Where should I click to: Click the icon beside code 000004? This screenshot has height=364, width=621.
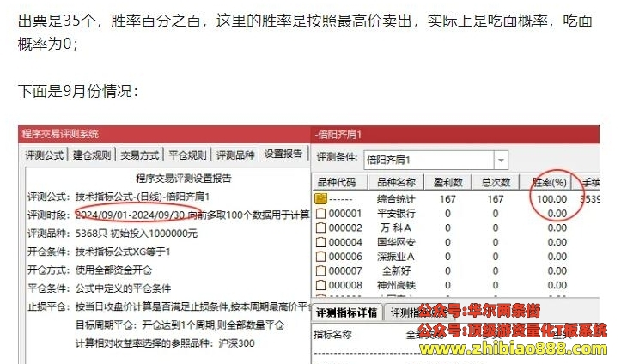[320, 242]
